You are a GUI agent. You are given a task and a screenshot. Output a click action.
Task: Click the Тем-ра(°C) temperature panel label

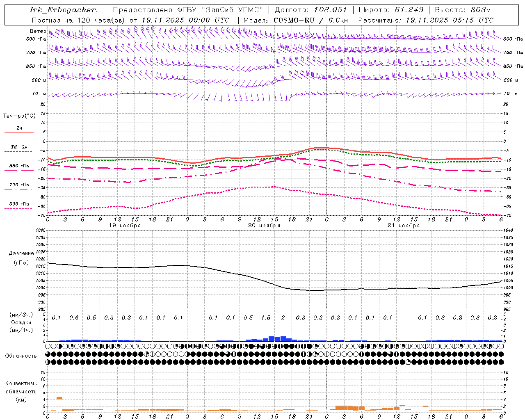pyautogui.click(x=19, y=116)
